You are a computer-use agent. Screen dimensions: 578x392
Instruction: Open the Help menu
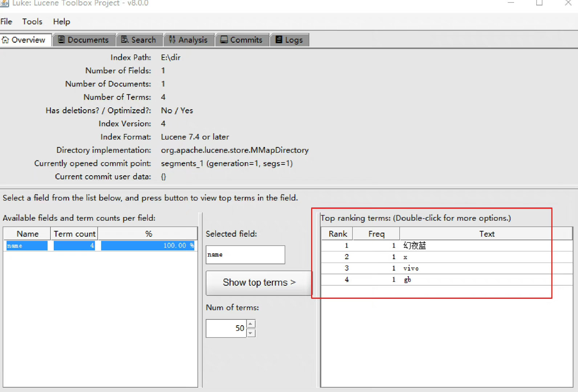pyautogui.click(x=61, y=21)
